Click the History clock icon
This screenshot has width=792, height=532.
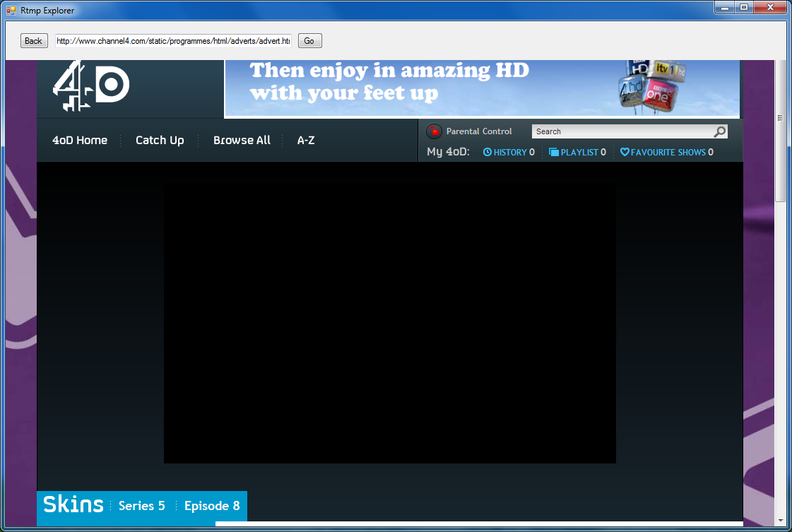[487, 152]
